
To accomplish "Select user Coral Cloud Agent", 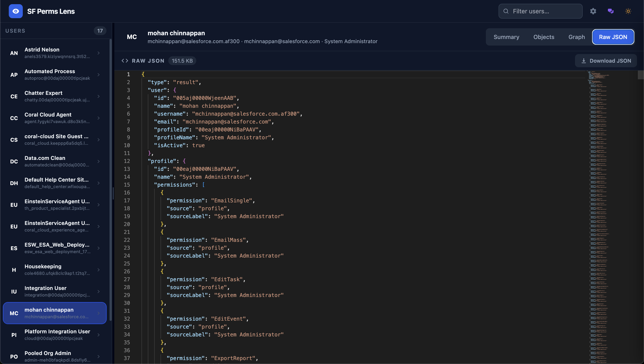I will (x=55, y=118).
